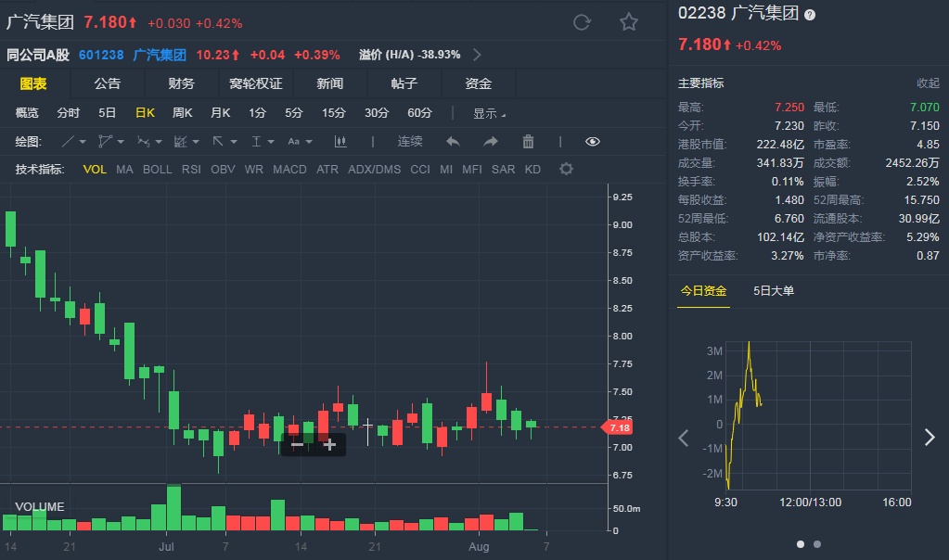Select the 分时 intraday chart view

pyautogui.click(x=68, y=113)
